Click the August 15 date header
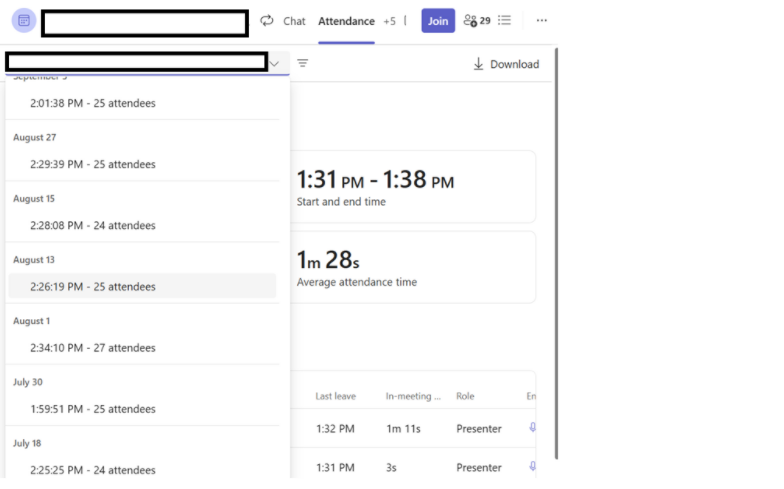Image resolution: width=784 pixels, height=489 pixels. 34,198
